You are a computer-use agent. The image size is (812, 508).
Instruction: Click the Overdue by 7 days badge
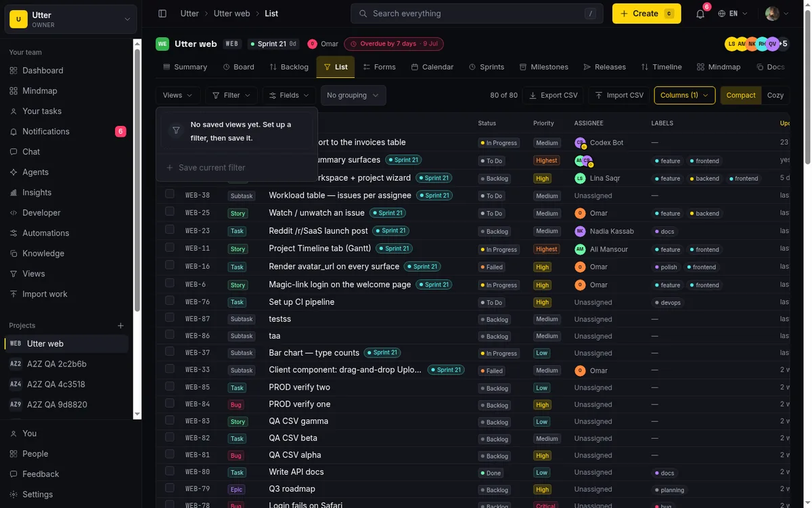(x=394, y=44)
